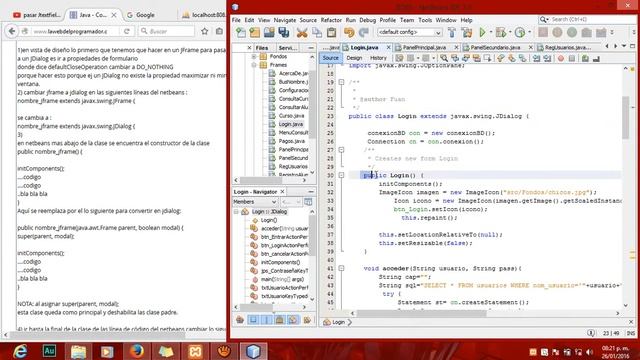Screen dimensions: 640x360
Task: Click the Last Edit icon in editor toolbar
Action: click(x=399, y=58)
